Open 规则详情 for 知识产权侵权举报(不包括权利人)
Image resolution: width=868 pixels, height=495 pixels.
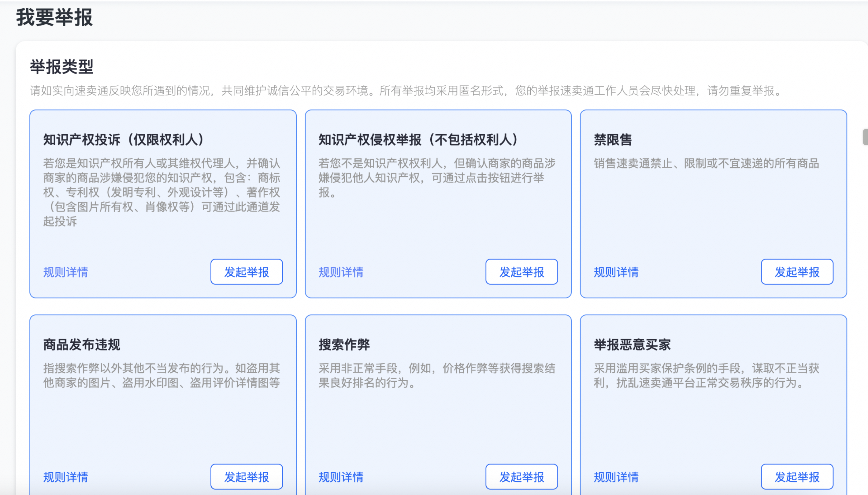341,272
